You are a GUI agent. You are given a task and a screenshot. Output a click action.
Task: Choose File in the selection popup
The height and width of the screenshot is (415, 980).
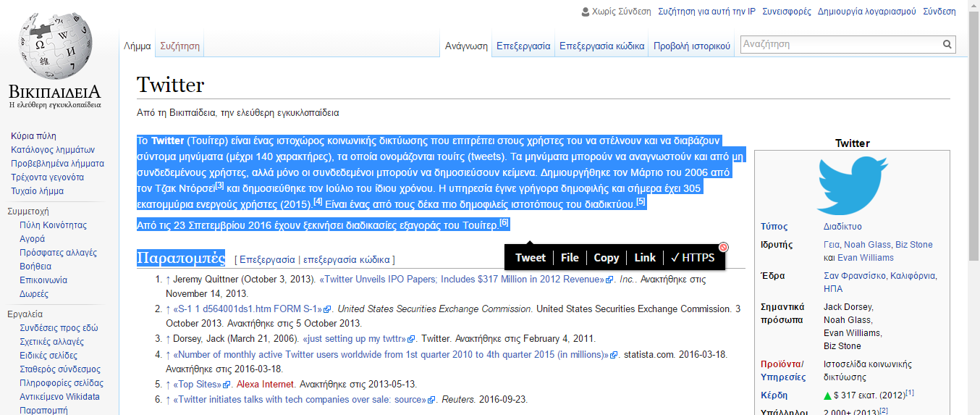click(x=570, y=258)
